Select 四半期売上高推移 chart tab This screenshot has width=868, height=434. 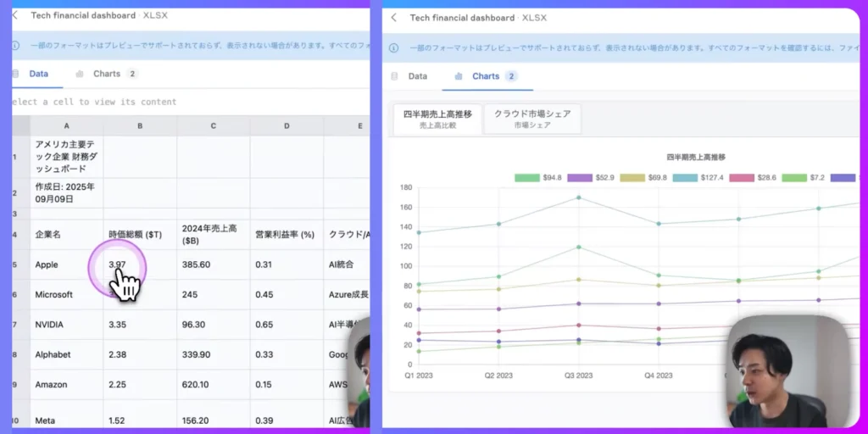tap(437, 119)
